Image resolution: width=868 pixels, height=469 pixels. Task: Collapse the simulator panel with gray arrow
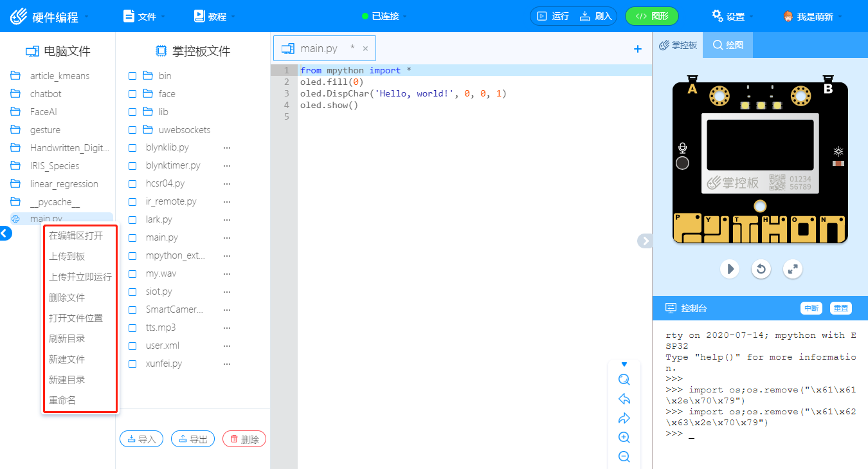645,241
